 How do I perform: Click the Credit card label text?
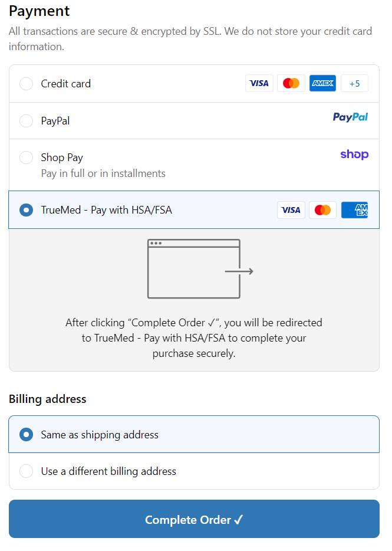click(x=66, y=84)
